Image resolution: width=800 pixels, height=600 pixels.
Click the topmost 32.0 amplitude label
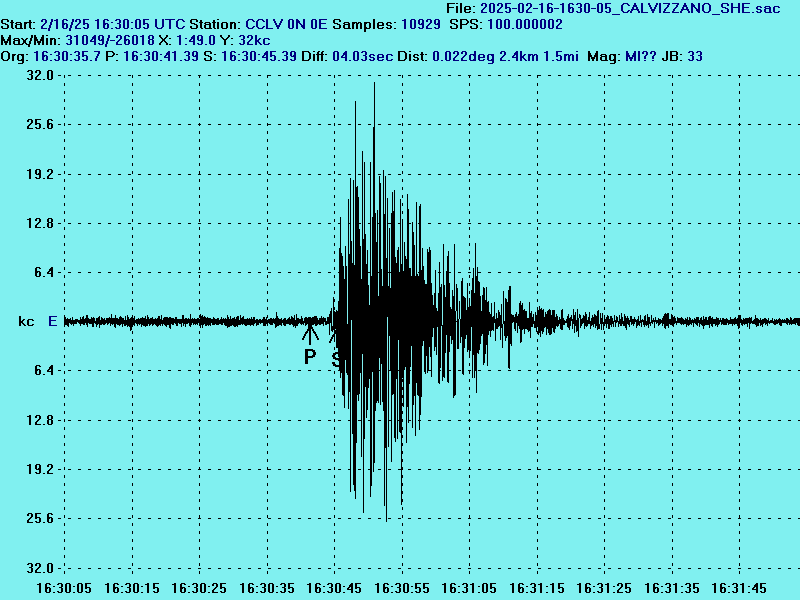(x=40, y=75)
